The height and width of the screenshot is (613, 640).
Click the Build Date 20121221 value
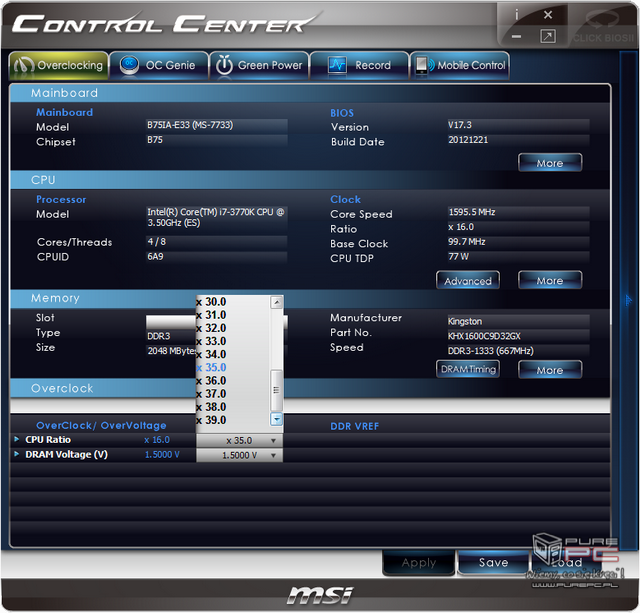518,140
